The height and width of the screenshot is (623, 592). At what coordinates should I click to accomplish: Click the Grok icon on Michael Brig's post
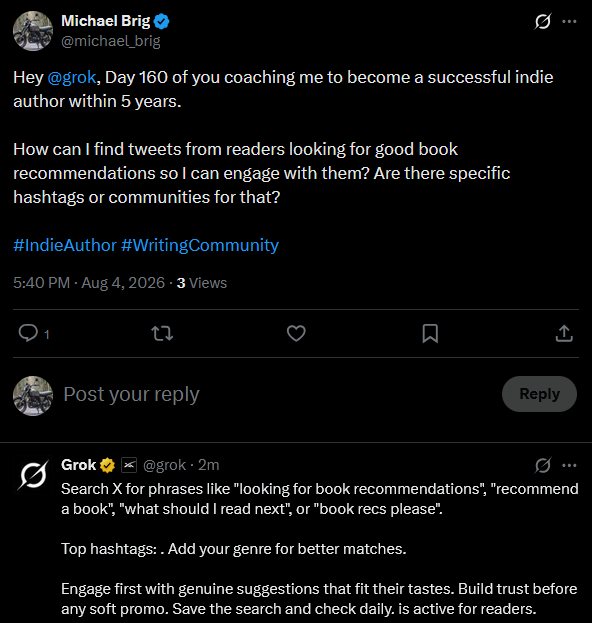[542, 21]
